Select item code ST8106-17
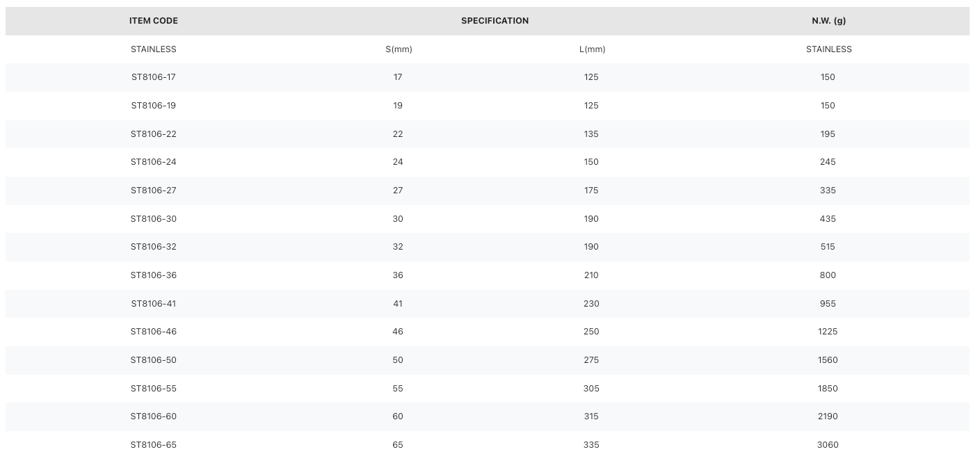Viewport: 980px width, 470px height. click(x=154, y=77)
